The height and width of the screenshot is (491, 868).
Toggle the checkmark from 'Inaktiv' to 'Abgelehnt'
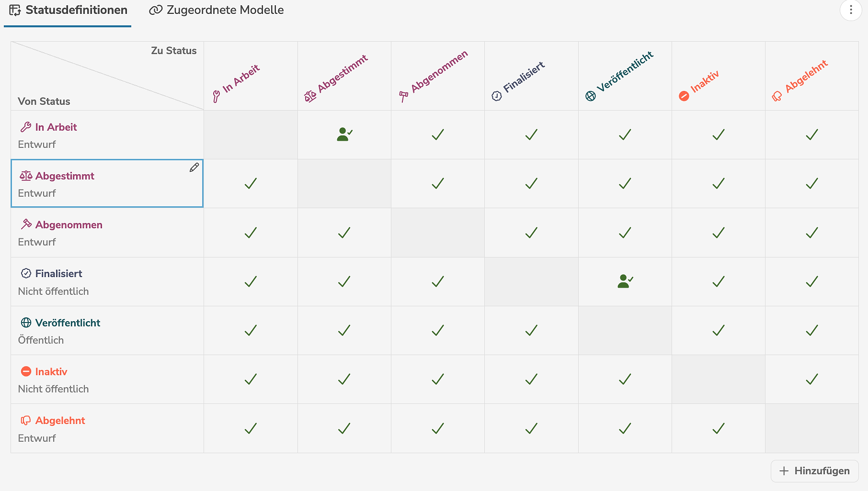[x=811, y=379]
